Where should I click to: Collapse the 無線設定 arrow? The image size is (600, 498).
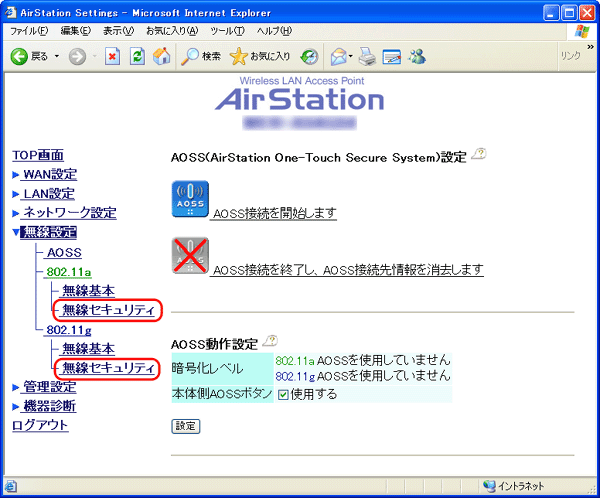click(16, 232)
